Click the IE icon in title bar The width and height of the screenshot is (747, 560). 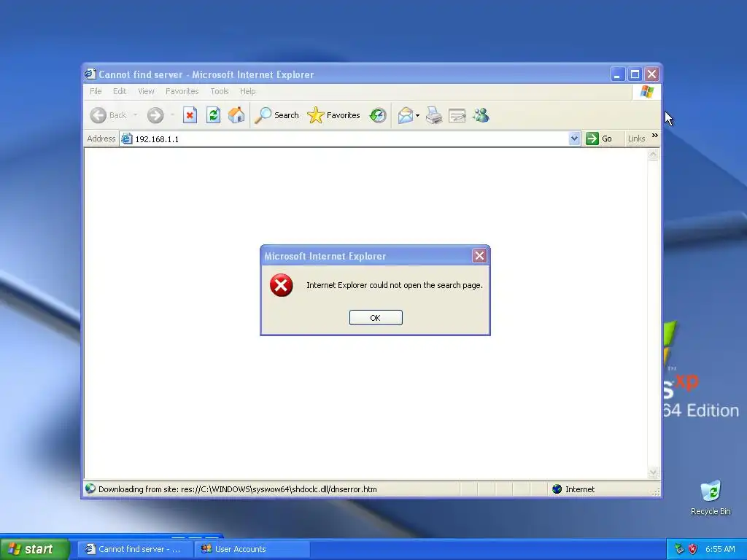[x=90, y=74]
